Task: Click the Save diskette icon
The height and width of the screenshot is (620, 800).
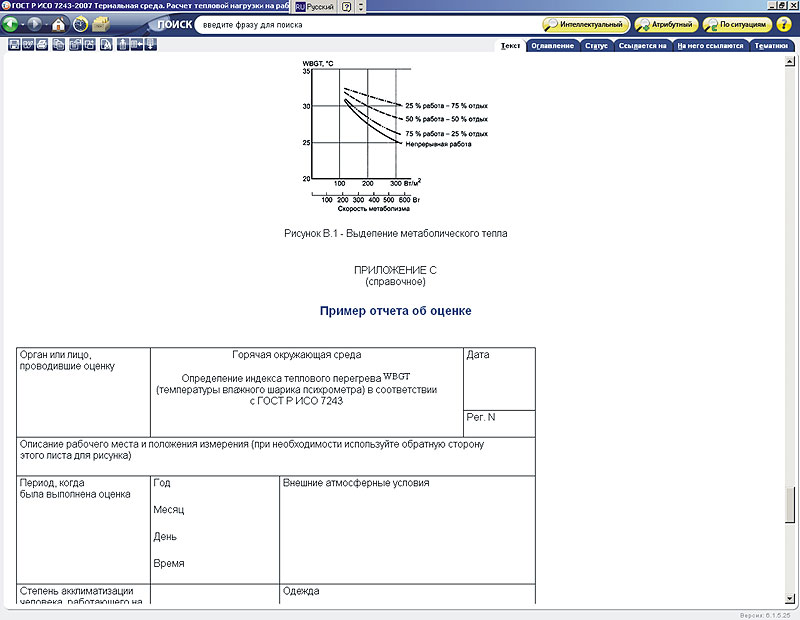Action: pyautogui.click(x=14, y=45)
